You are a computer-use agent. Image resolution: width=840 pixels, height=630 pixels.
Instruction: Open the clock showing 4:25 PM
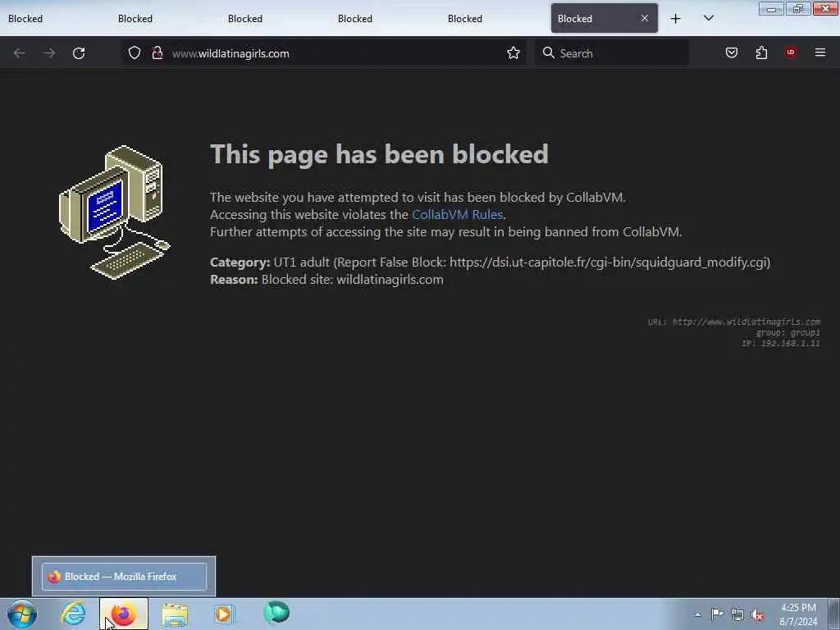798,614
